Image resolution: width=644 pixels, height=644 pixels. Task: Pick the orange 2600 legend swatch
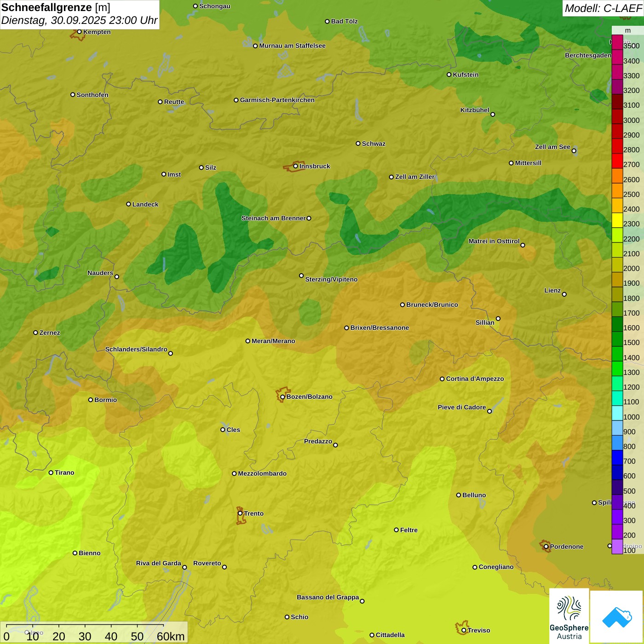[x=617, y=176]
